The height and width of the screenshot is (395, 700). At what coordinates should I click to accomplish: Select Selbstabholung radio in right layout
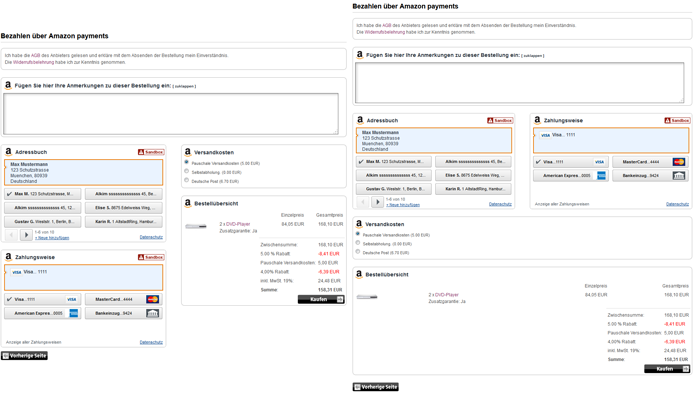click(358, 243)
